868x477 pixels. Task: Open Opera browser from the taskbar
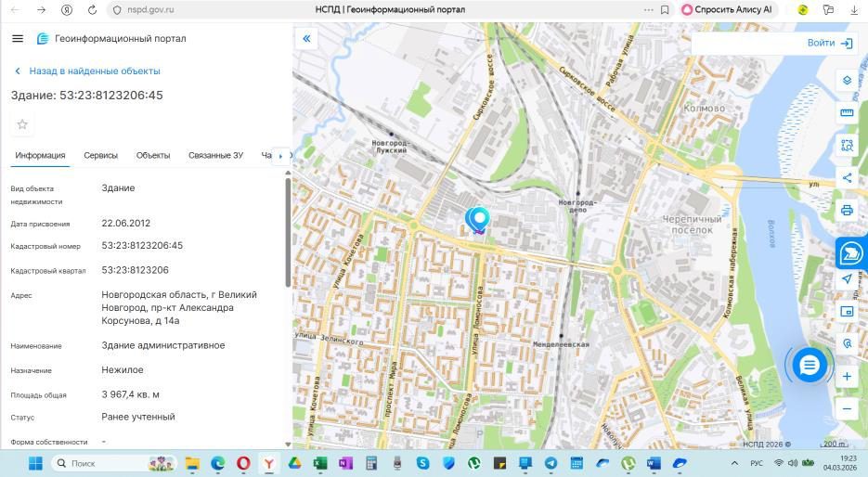click(243, 463)
